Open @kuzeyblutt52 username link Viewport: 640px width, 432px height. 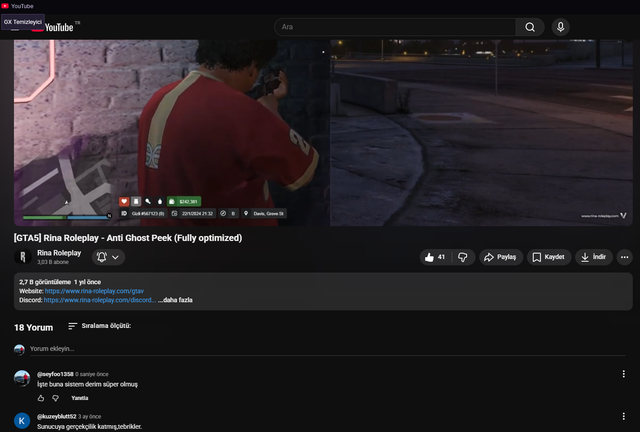pyautogui.click(x=57, y=416)
